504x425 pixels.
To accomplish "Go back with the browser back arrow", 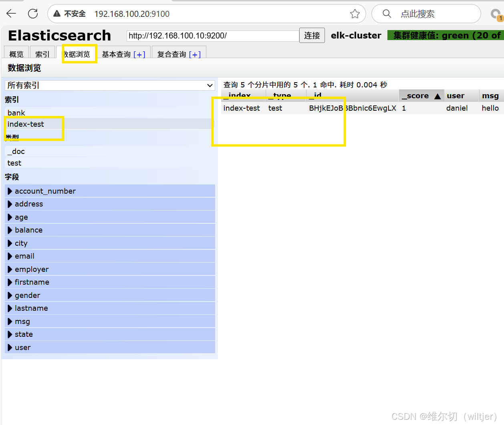I will [11, 14].
